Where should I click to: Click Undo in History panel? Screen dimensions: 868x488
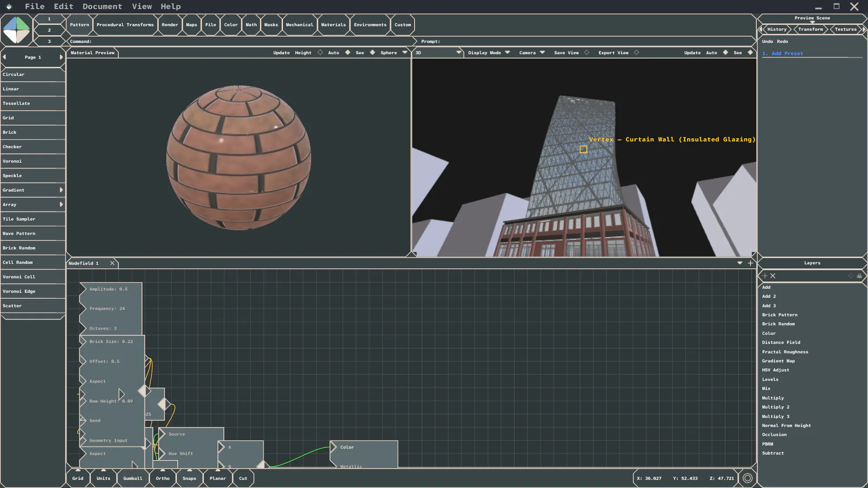(767, 42)
